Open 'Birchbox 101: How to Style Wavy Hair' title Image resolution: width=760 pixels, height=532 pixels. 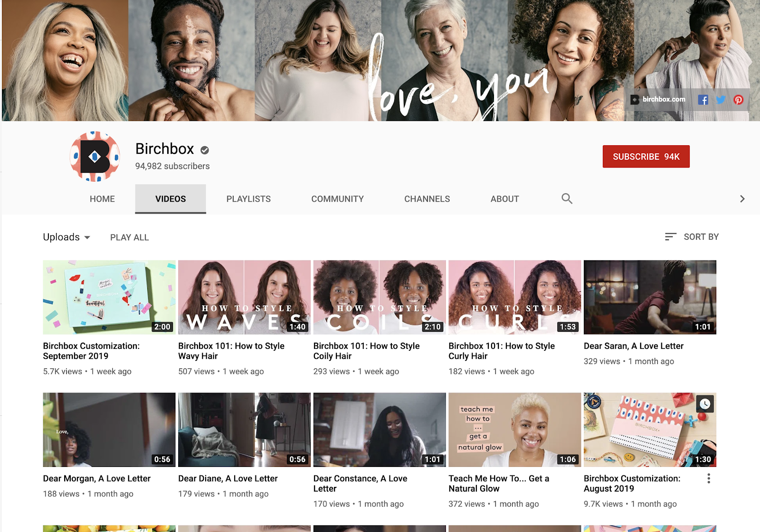(x=231, y=351)
